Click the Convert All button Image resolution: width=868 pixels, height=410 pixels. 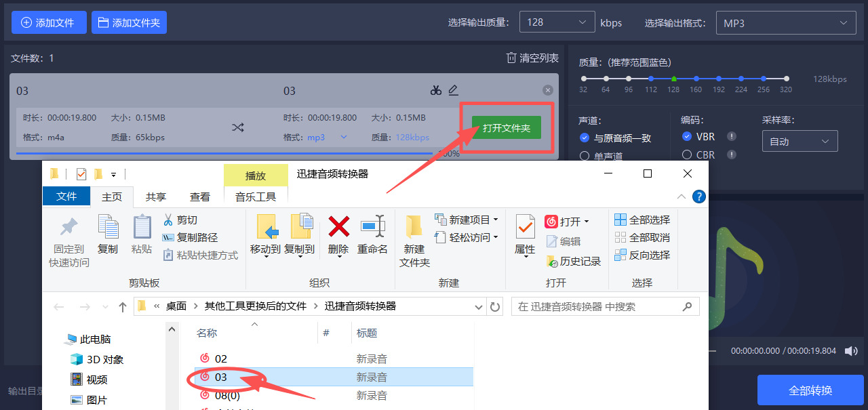point(810,390)
